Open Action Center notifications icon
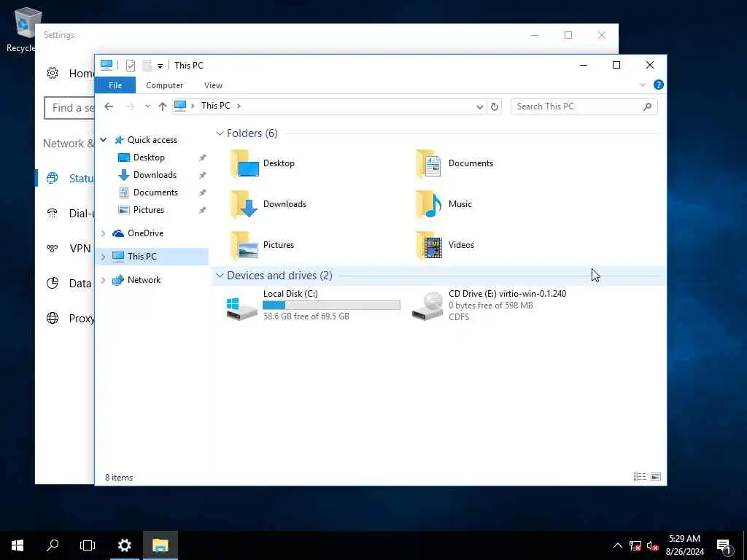Viewport: 747px width, 560px height. click(724, 546)
